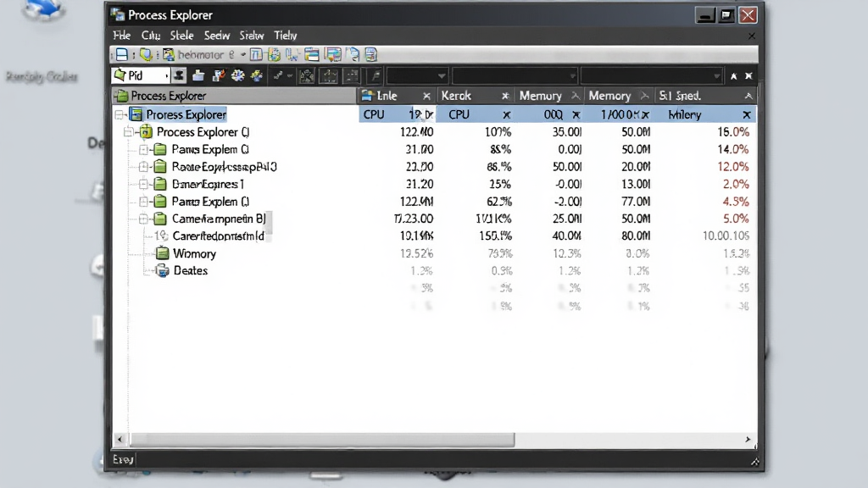Close the first Memory column tab
The image size is (868, 488).
click(576, 96)
